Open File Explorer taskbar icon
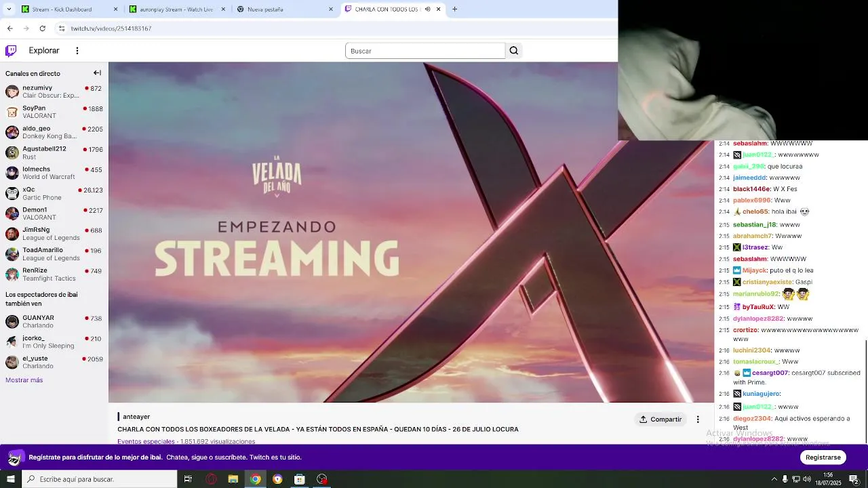 point(233,479)
